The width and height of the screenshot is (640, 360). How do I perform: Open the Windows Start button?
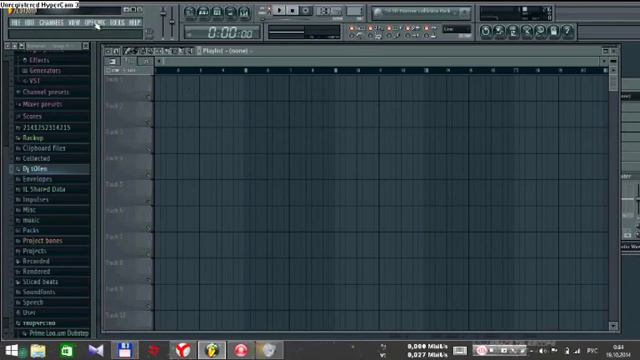(x=12, y=350)
